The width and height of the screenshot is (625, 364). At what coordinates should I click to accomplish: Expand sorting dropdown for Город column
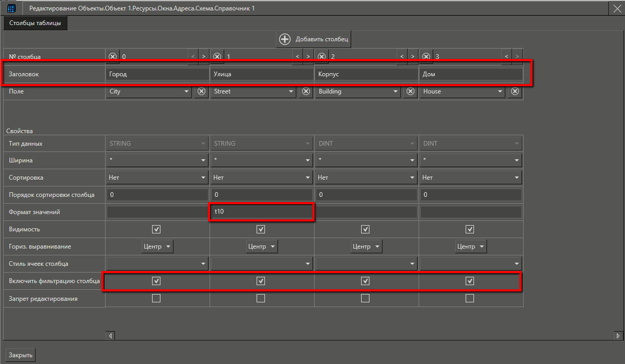point(203,178)
